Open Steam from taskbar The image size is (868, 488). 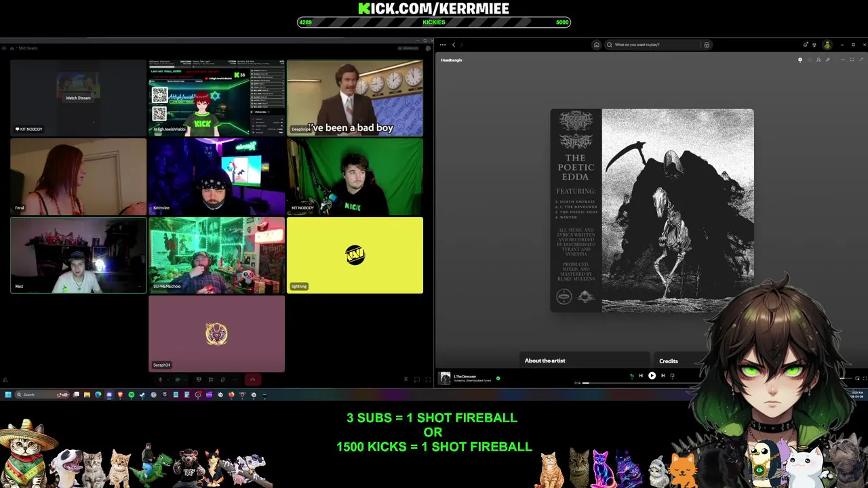142,394
